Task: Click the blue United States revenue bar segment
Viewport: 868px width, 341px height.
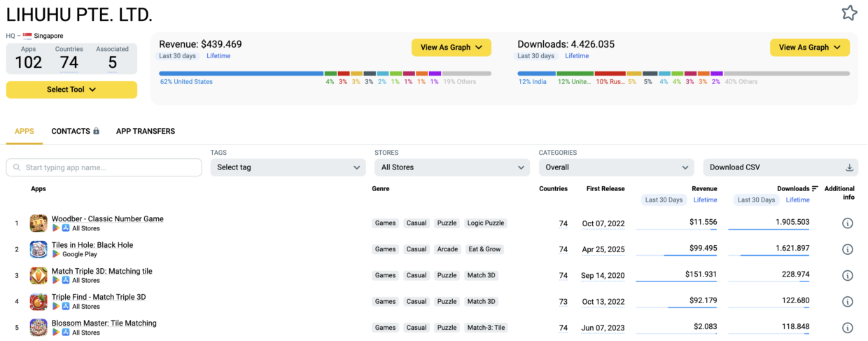Action: (x=241, y=73)
